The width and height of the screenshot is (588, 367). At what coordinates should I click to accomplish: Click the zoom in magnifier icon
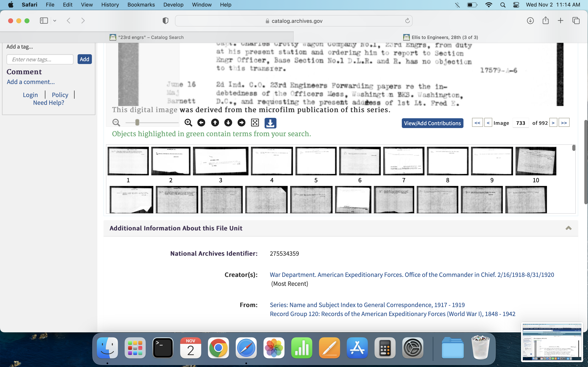188,123
